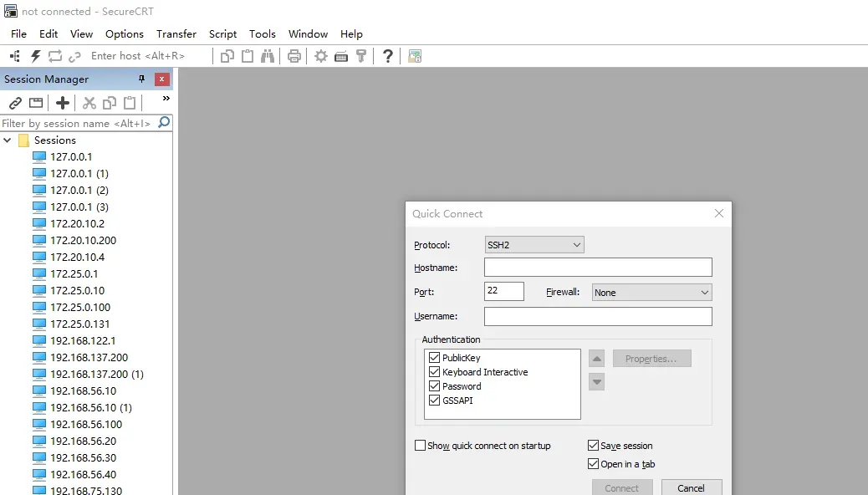Image resolution: width=868 pixels, height=495 pixels.
Task: Click search magnifier in session filter
Action: [164, 122]
